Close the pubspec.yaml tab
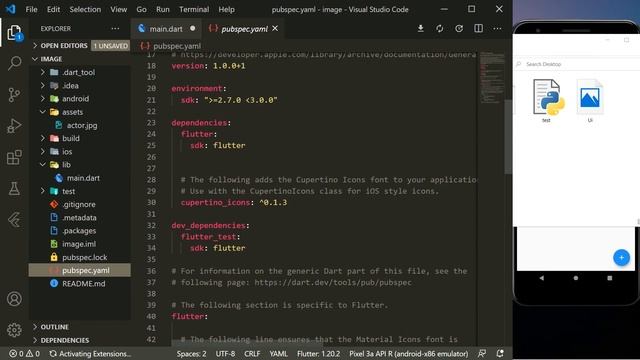The height and width of the screenshot is (360, 640). pyautogui.click(x=275, y=29)
